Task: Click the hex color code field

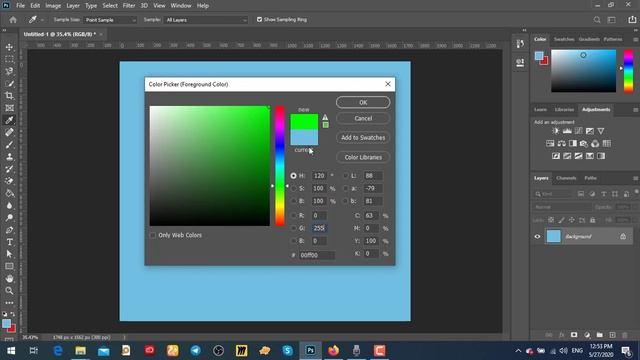Action: click(317, 255)
